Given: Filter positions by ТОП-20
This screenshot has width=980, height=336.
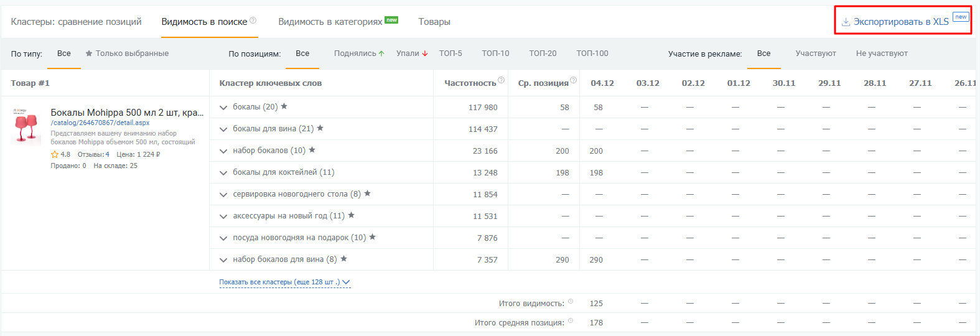Looking at the screenshot, I should (x=543, y=54).
